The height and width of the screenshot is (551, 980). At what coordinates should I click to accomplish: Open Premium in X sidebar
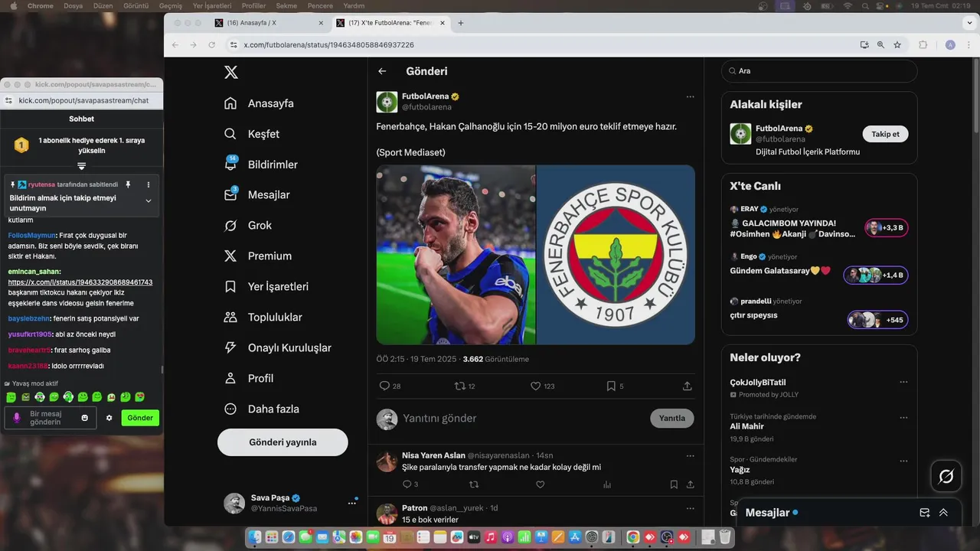(x=269, y=256)
